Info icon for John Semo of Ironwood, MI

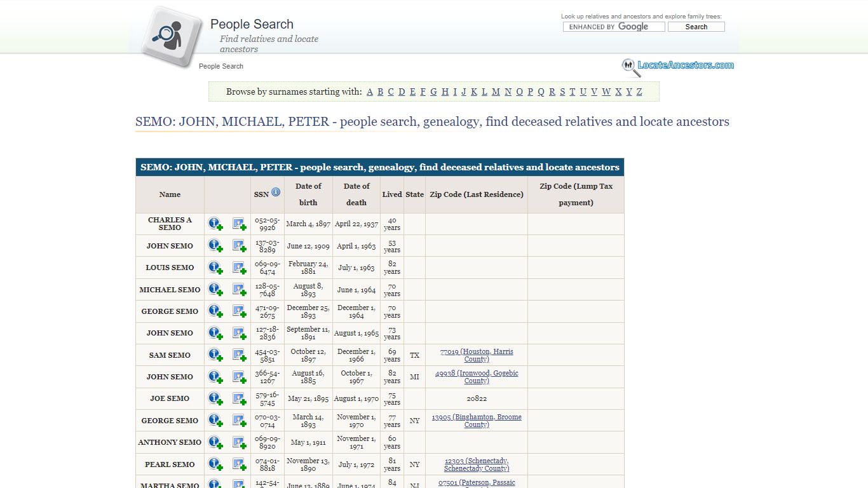pyautogui.click(x=215, y=377)
